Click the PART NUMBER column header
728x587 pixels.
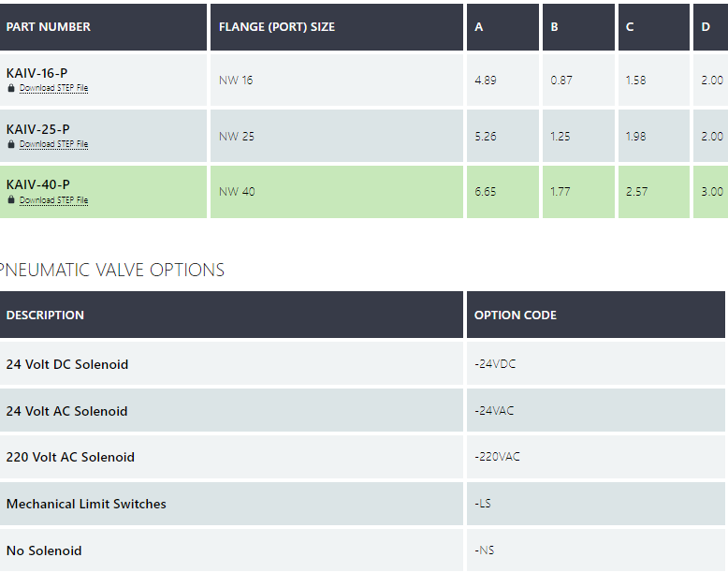pyautogui.click(x=49, y=27)
